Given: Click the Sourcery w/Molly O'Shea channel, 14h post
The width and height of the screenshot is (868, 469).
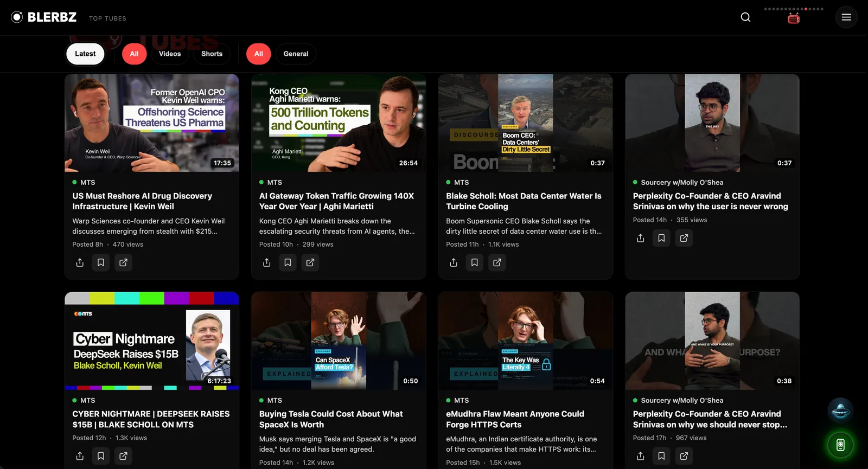Looking at the screenshot, I should [x=682, y=183].
